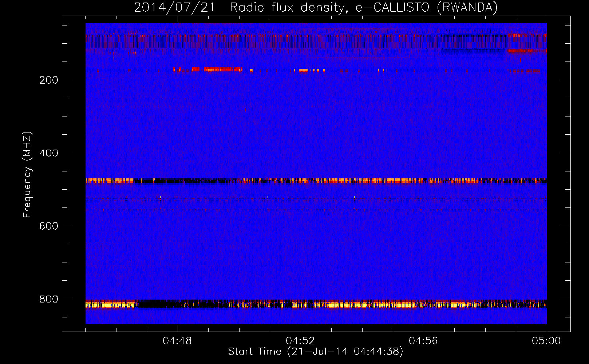Select the 600 frequency tick label
The image size is (589, 364).
point(49,226)
